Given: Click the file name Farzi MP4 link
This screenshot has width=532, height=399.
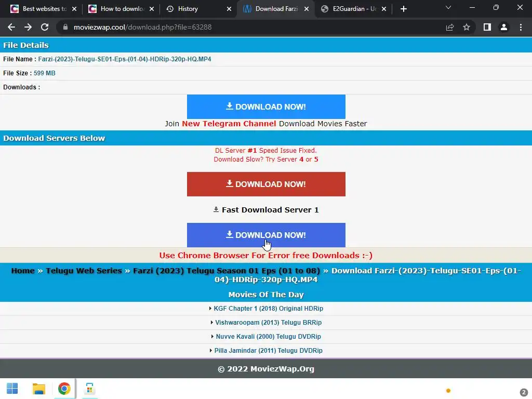Looking at the screenshot, I should pyautogui.click(x=125, y=59).
